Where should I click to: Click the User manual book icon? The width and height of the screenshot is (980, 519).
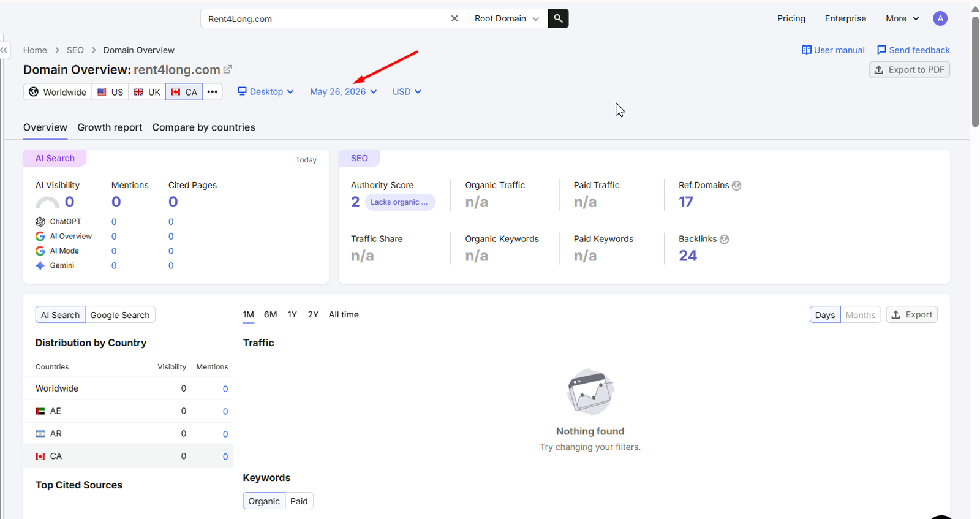click(807, 50)
